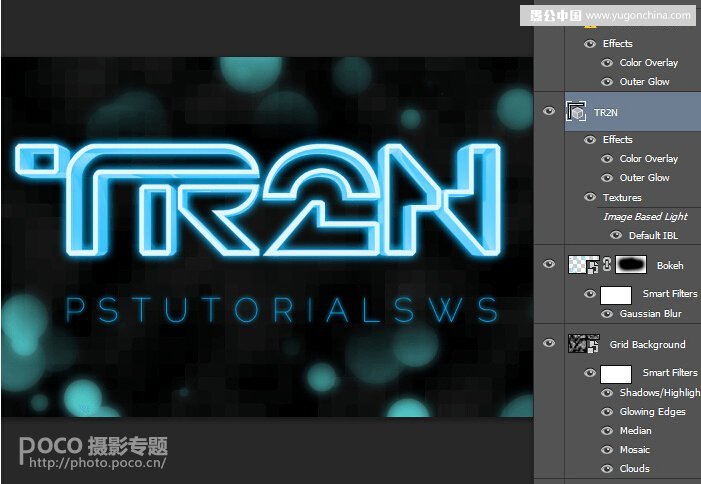Select the Grid Background layer thumbnail
Viewport: 701px width, 484px height.
(583, 344)
